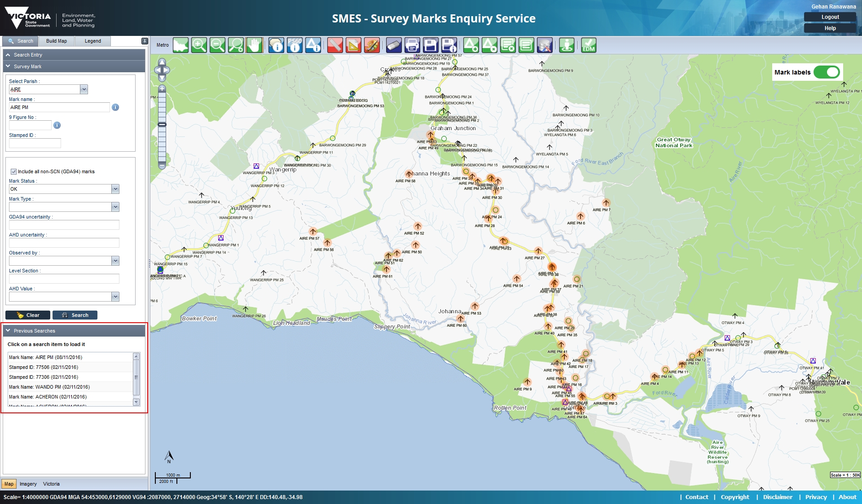Image resolution: width=862 pixels, height=504 pixels.
Task: Click the zoom slider plus button
Action: point(162,88)
